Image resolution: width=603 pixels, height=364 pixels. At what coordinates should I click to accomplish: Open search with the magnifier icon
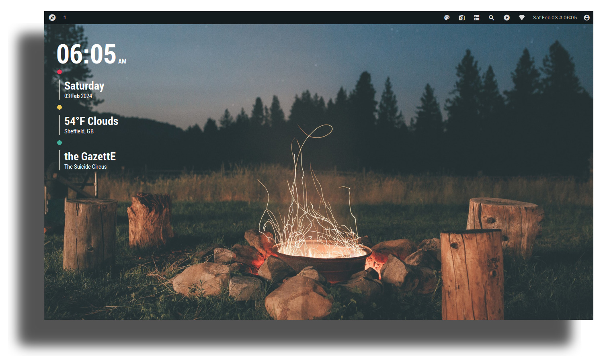point(491,18)
